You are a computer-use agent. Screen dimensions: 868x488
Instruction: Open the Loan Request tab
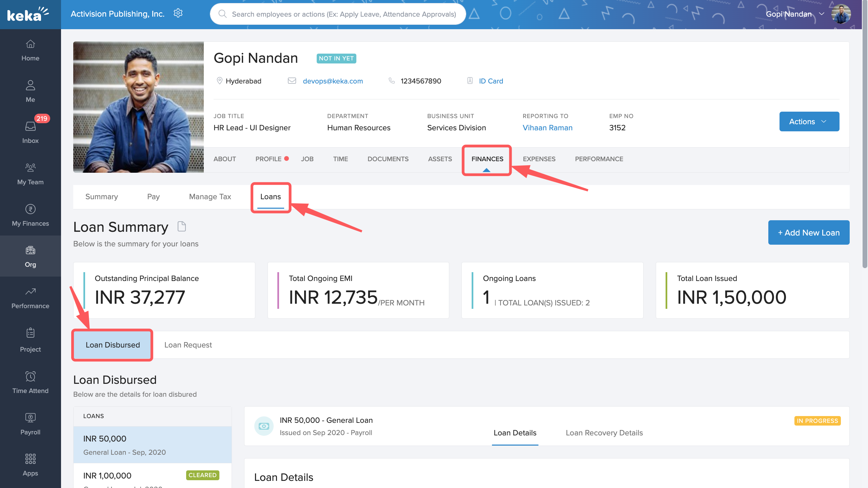pos(188,345)
